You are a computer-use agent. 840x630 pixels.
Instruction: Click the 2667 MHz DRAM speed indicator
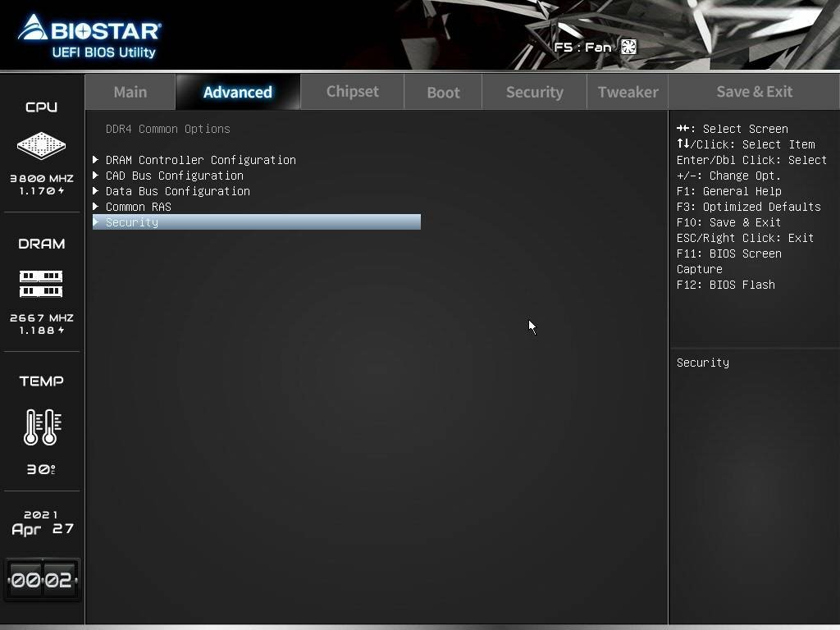coord(41,318)
